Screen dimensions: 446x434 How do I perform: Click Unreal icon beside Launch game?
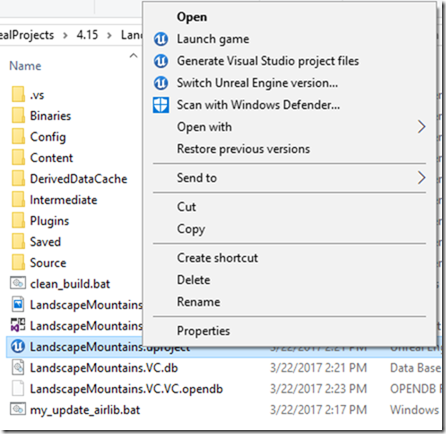(161, 39)
